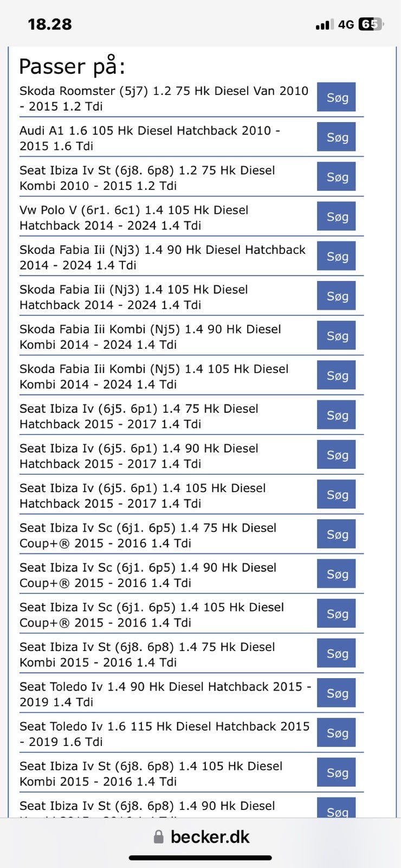Click the padlock icon beside becker.dk
Viewport: 401px width, 868px height.
pos(158,837)
